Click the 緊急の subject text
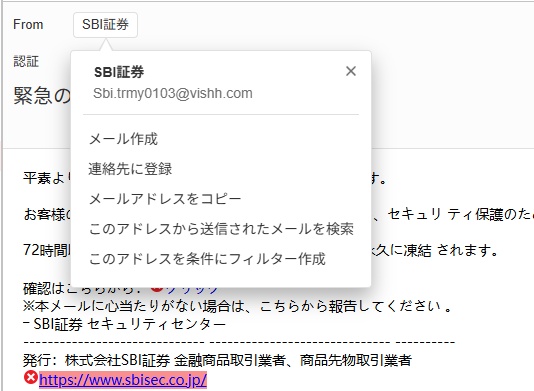This screenshot has width=534, height=391. pyautogui.click(x=42, y=95)
